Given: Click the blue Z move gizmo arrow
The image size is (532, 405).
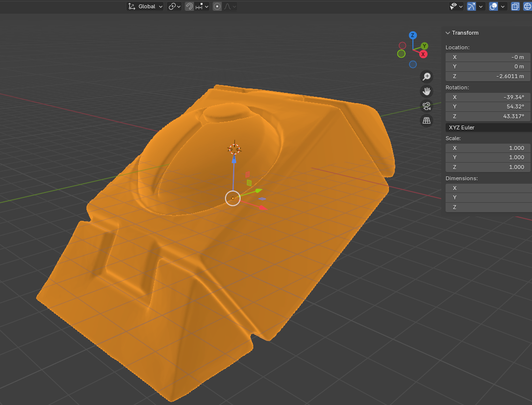Looking at the screenshot, I should [234, 160].
